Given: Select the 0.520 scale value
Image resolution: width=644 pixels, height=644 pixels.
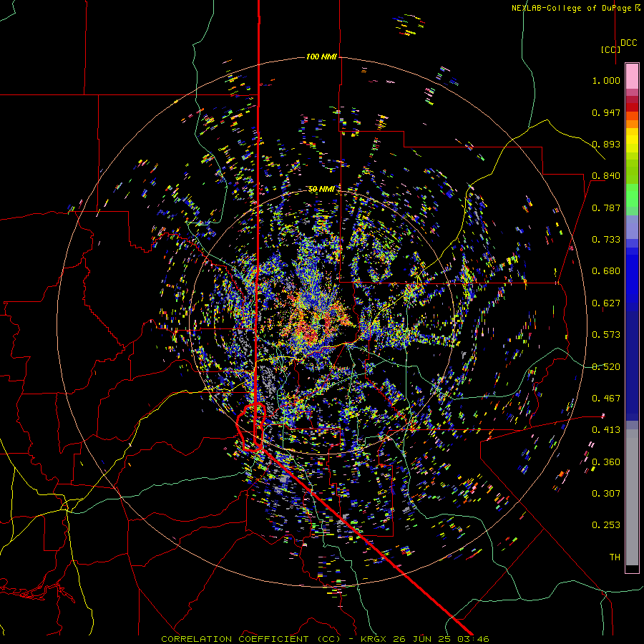Looking at the screenshot, I should (x=606, y=367).
